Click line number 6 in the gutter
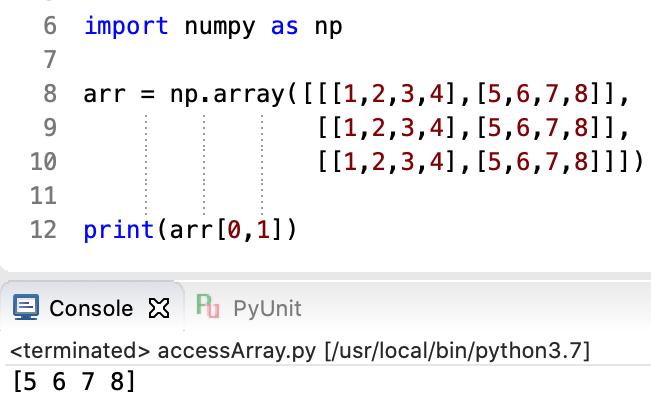Viewport: 651px width, 416px height. pyautogui.click(x=49, y=26)
